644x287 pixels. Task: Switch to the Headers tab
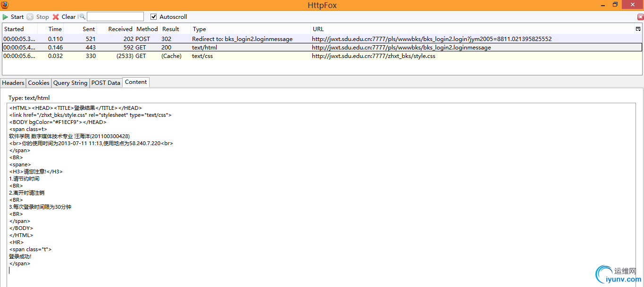[13, 83]
